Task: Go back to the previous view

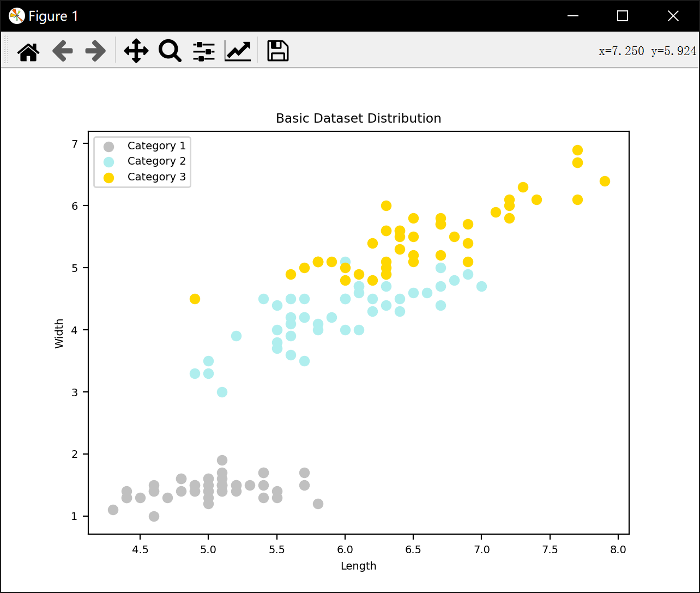Action: point(63,51)
